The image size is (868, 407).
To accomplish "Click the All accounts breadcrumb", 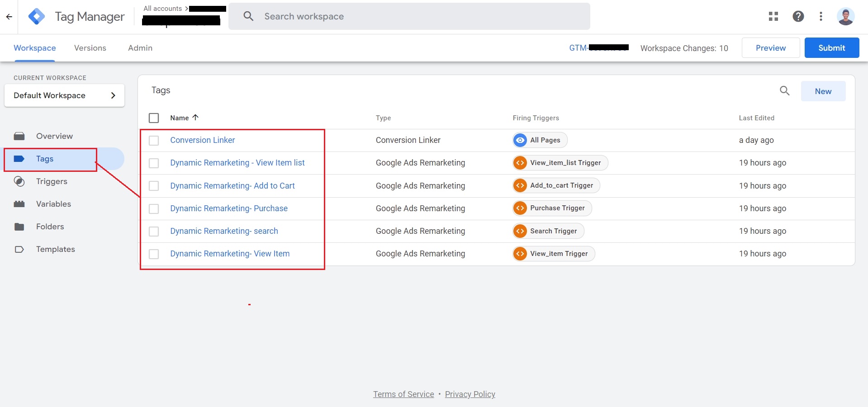I will 163,9.
